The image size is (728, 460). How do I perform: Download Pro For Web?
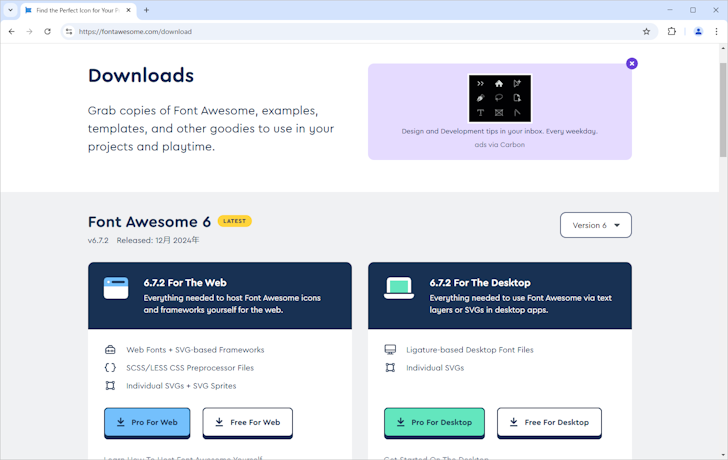click(147, 422)
